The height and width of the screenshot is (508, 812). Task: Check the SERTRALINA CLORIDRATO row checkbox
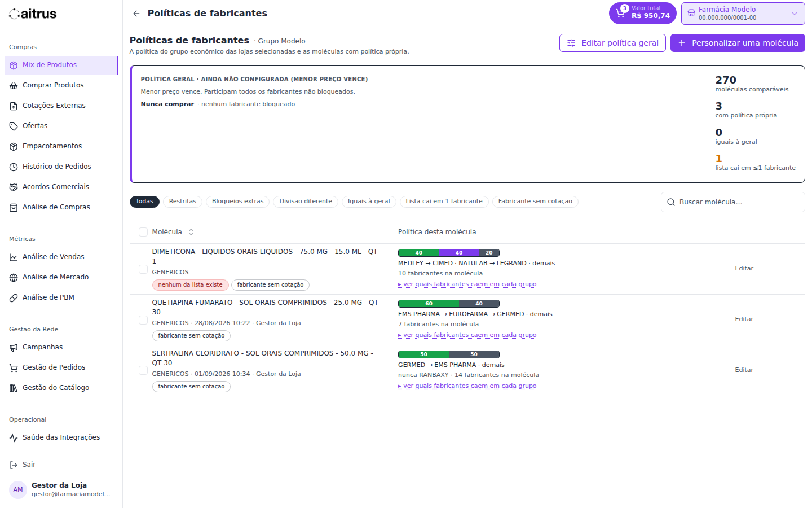(143, 371)
